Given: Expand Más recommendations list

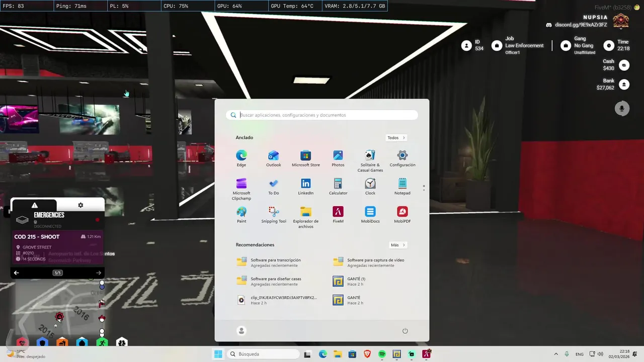Looking at the screenshot, I should pyautogui.click(x=397, y=245).
